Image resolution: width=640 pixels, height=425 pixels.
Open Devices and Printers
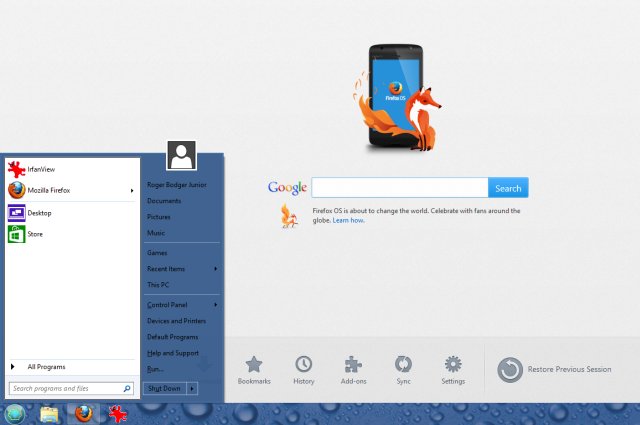[176, 321]
